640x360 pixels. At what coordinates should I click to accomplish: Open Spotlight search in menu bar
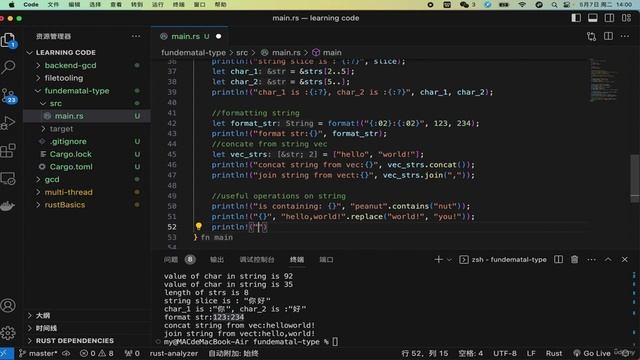(x=554, y=4)
